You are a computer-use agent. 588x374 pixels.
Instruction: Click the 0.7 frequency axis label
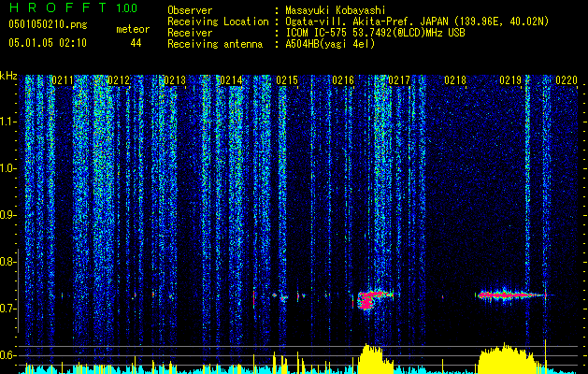[7, 309]
